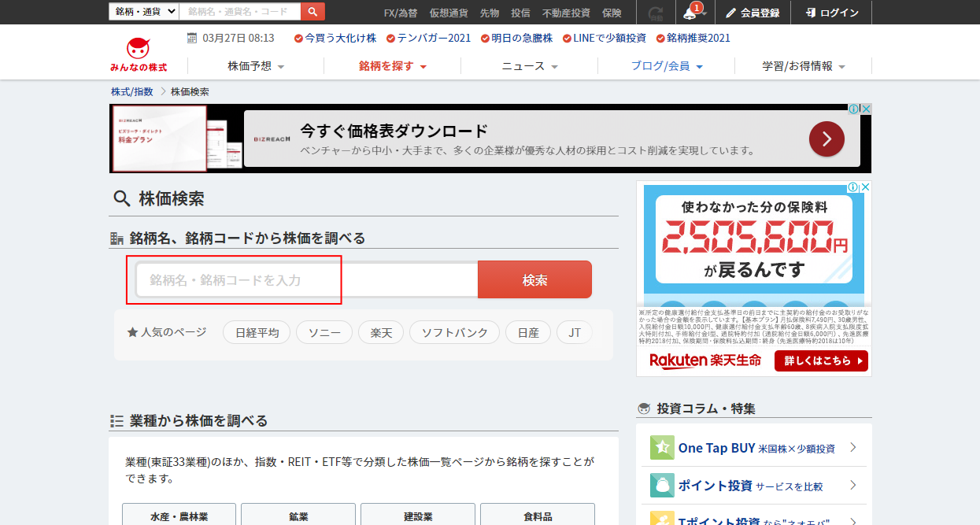Image resolution: width=980 pixels, height=525 pixels.
Task: Open 不動産投資 in top menu
Action: click(x=566, y=13)
